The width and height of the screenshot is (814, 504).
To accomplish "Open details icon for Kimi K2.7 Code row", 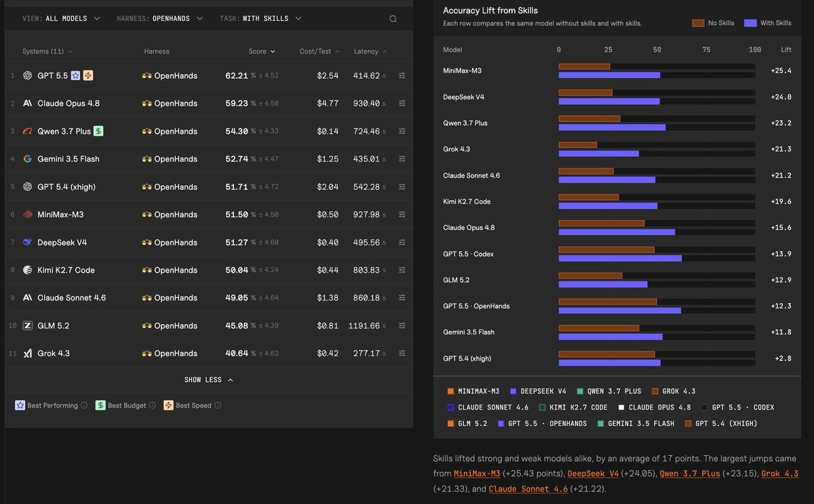I will (x=402, y=270).
